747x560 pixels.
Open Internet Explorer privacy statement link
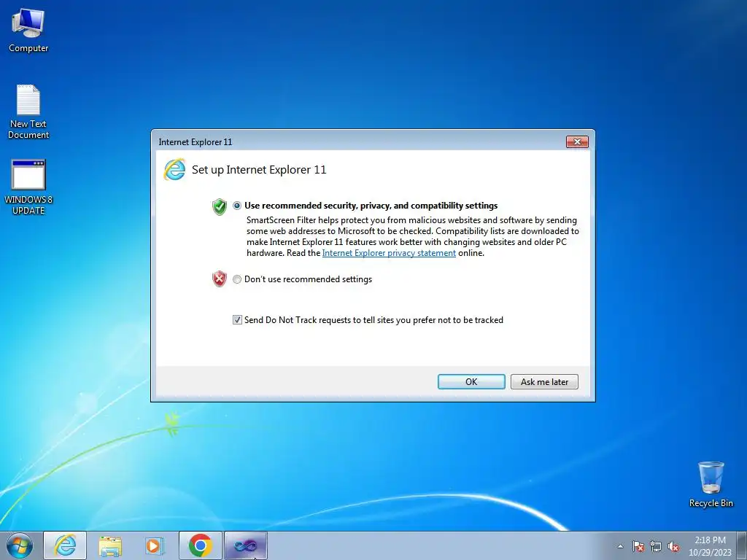tap(389, 253)
